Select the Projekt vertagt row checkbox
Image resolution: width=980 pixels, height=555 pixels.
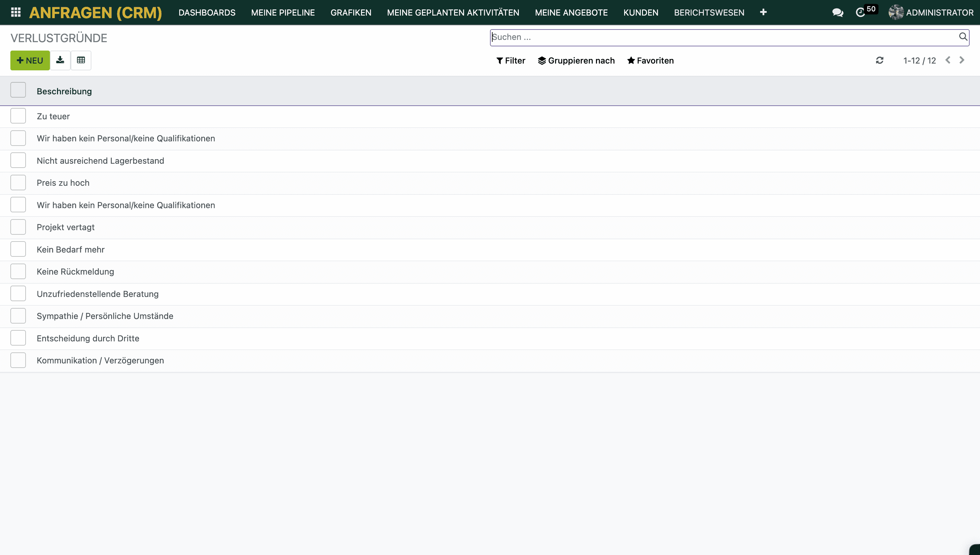click(x=18, y=227)
